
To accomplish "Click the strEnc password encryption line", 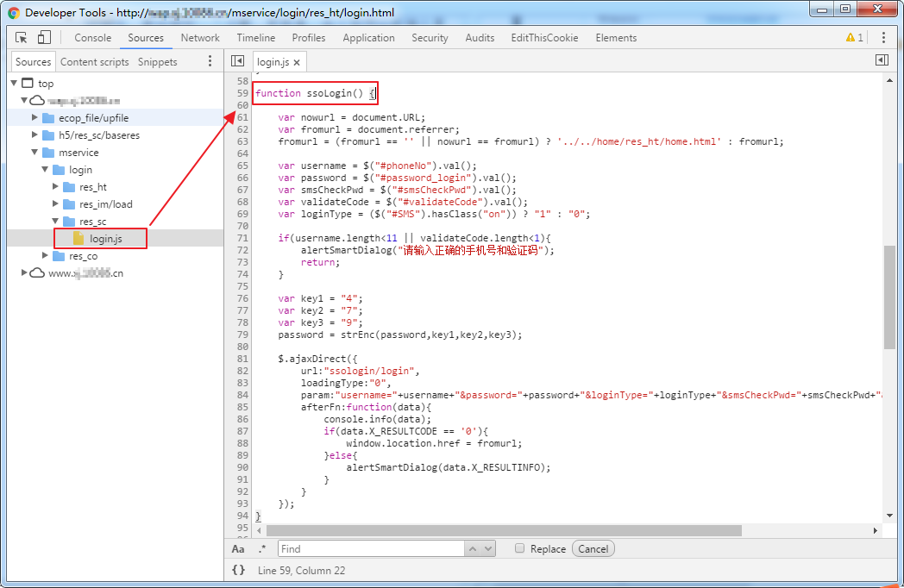I will coord(399,335).
